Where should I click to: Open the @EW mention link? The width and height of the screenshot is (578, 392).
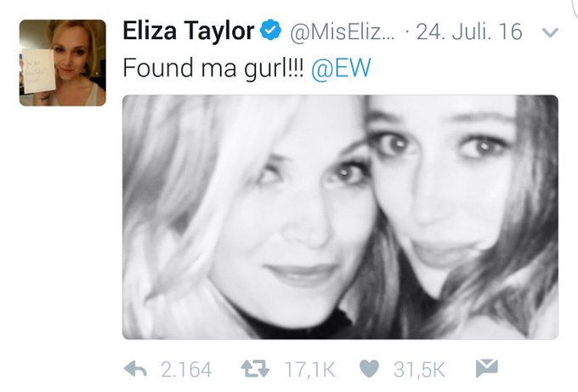341,68
